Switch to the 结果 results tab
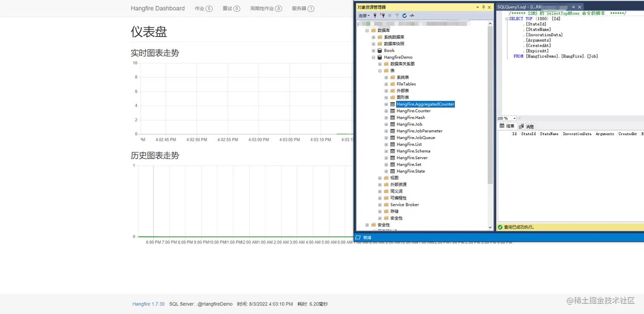644x314 pixels. [x=507, y=126]
